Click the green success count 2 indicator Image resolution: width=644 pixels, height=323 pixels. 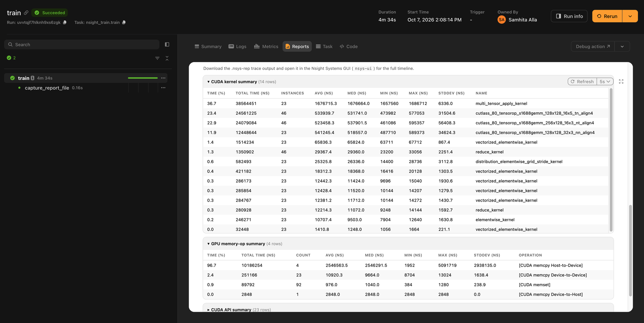tap(11, 58)
